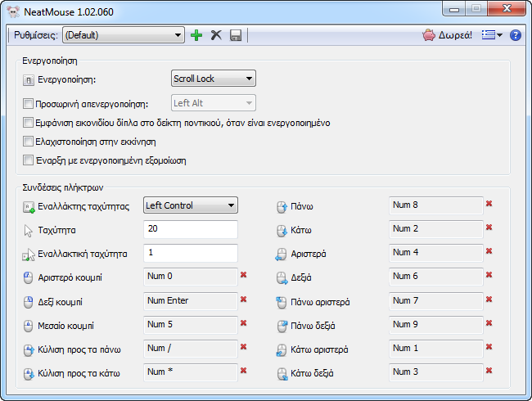Click Δωρεά! donate link
This screenshot has width=532, height=401.
point(455,35)
